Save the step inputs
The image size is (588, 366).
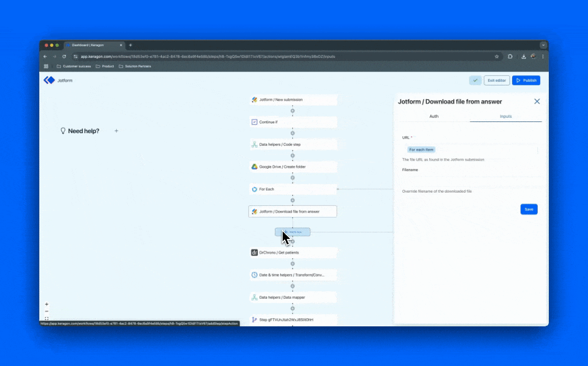click(x=529, y=209)
